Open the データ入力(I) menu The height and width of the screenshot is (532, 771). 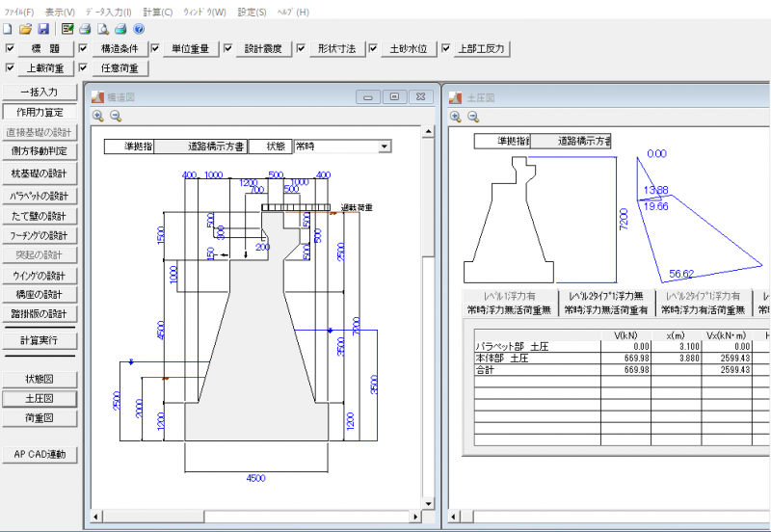(108, 12)
